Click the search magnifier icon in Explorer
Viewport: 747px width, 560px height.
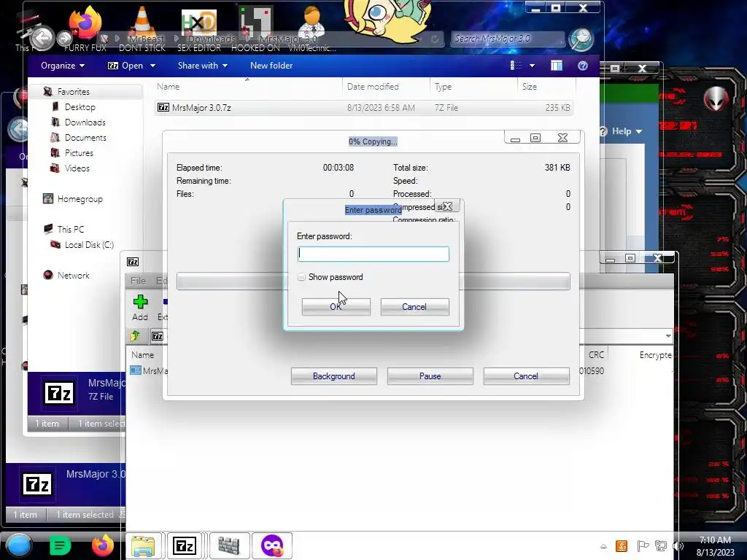tap(581, 39)
